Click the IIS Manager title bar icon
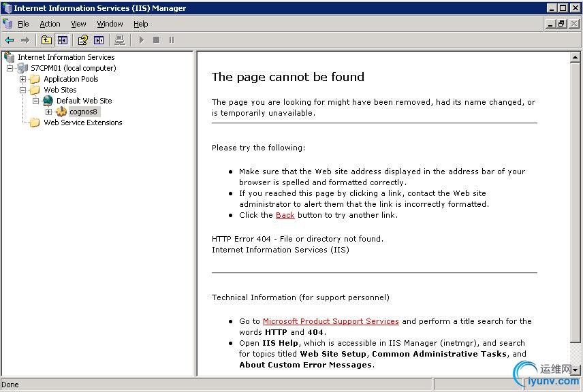Viewport: 583px width, 392px height. click(x=7, y=7)
